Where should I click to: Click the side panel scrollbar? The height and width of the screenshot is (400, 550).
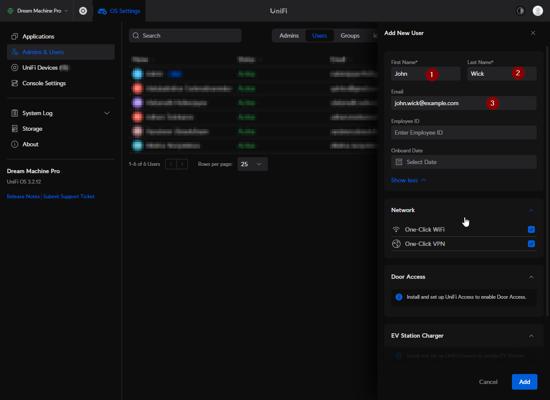(547, 181)
